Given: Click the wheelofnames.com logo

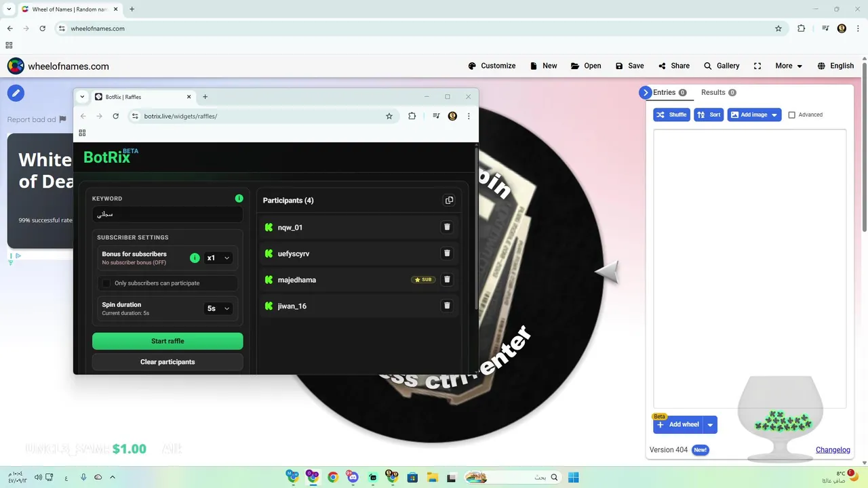Looking at the screenshot, I should (58, 66).
